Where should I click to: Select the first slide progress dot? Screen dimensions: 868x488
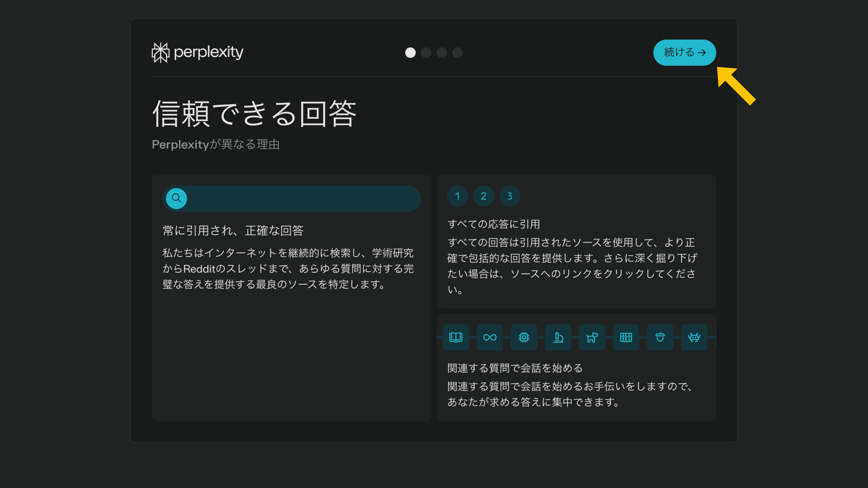click(x=410, y=53)
